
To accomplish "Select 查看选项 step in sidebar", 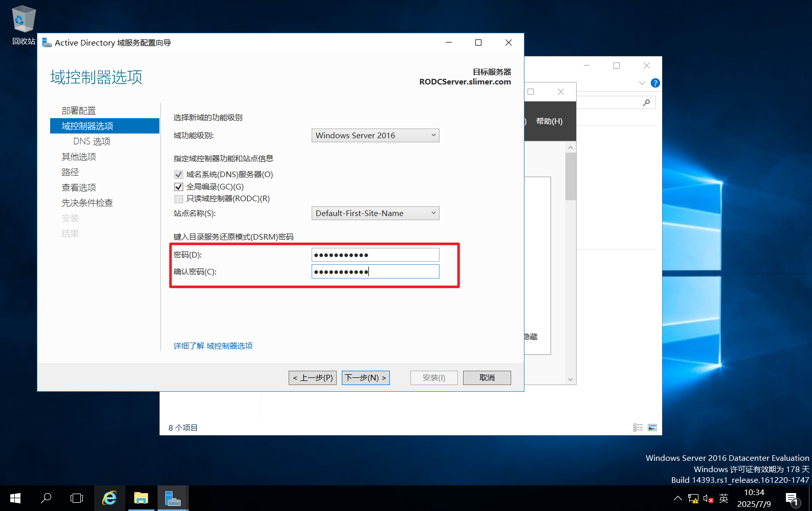I will tap(79, 187).
